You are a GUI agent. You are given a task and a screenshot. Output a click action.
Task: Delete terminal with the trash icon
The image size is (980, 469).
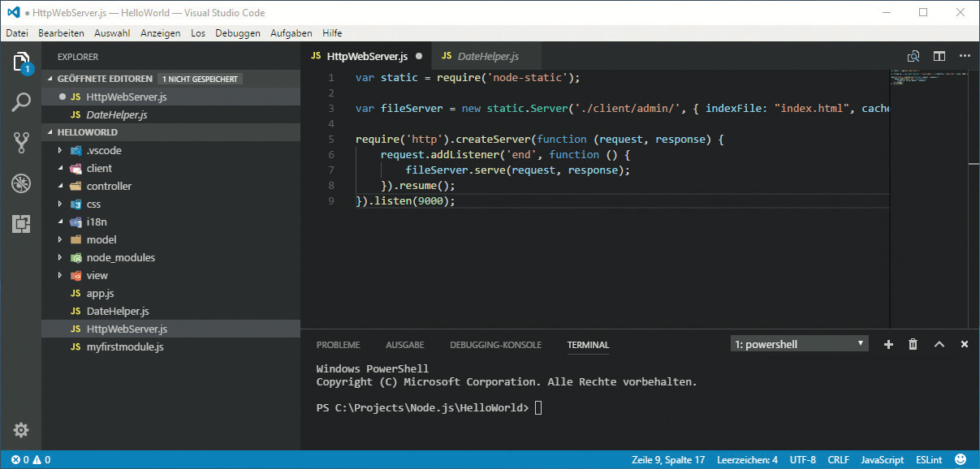tap(913, 344)
